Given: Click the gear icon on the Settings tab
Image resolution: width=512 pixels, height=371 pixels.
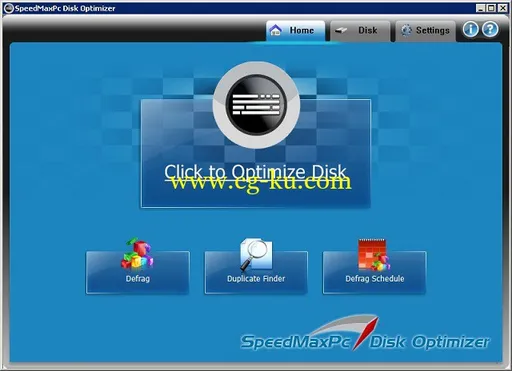Looking at the screenshot, I should tap(406, 30).
